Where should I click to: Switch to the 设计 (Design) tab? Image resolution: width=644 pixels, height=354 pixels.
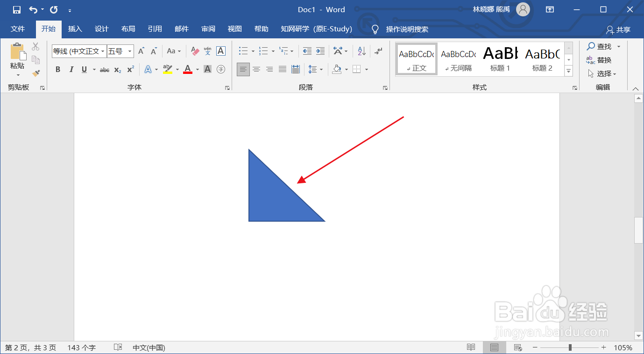(x=101, y=29)
